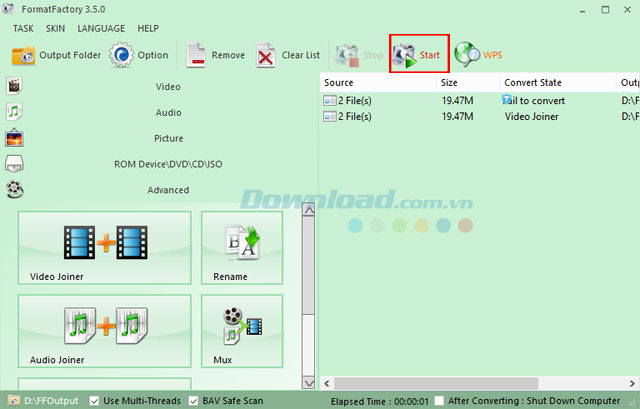Image resolution: width=640 pixels, height=409 pixels.
Task: Open Option settings gear icon
Action: tap(121, 55)
